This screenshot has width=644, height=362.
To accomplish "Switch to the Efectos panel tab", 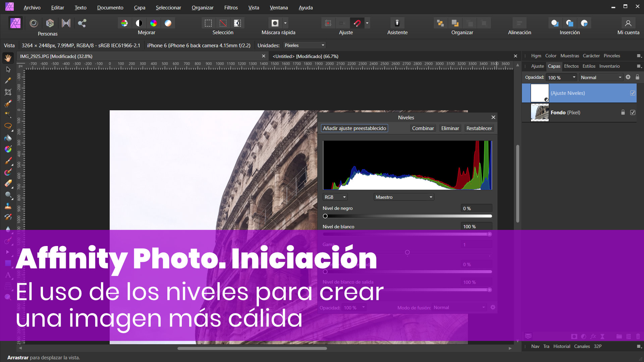I will pos(571,66).
